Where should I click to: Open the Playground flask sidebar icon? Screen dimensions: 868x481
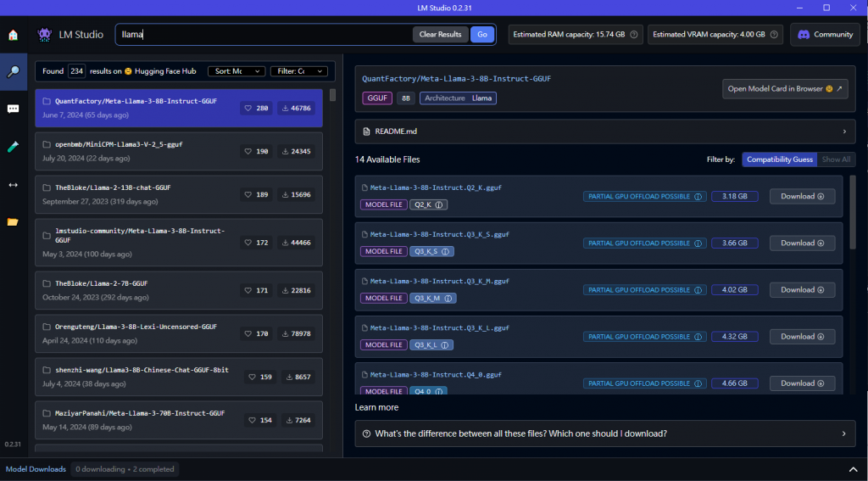pos(13,147)
